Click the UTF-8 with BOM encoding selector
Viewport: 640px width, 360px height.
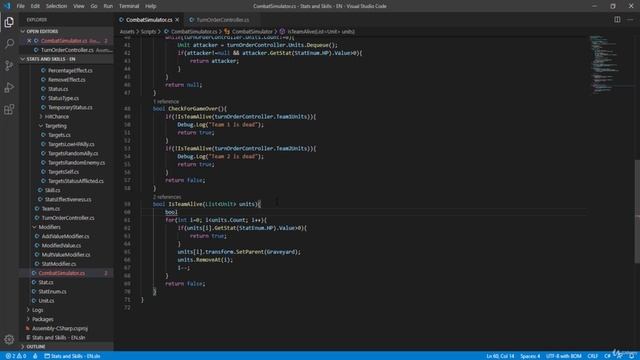pyautogui.click(x=563, y=356)
